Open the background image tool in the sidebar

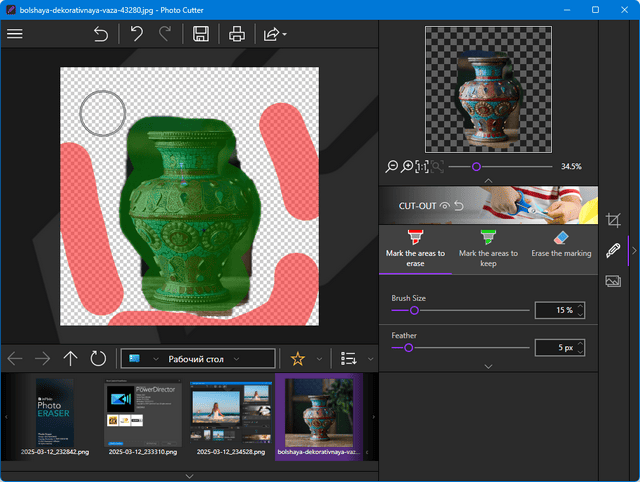613,282
